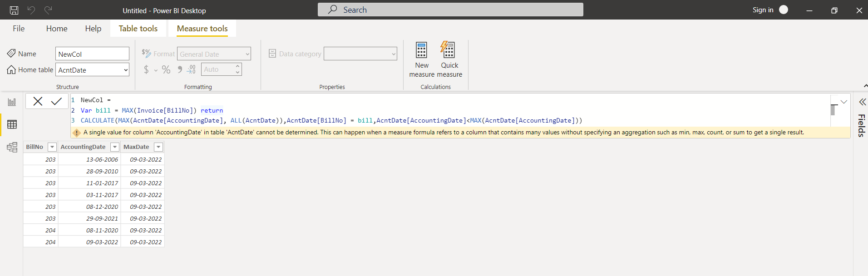
Task: Select the AccountingDate column header
Action: [83, 147]
